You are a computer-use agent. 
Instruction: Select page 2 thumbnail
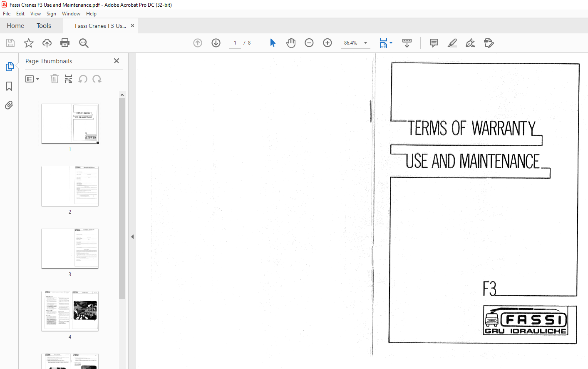point(70,186)
